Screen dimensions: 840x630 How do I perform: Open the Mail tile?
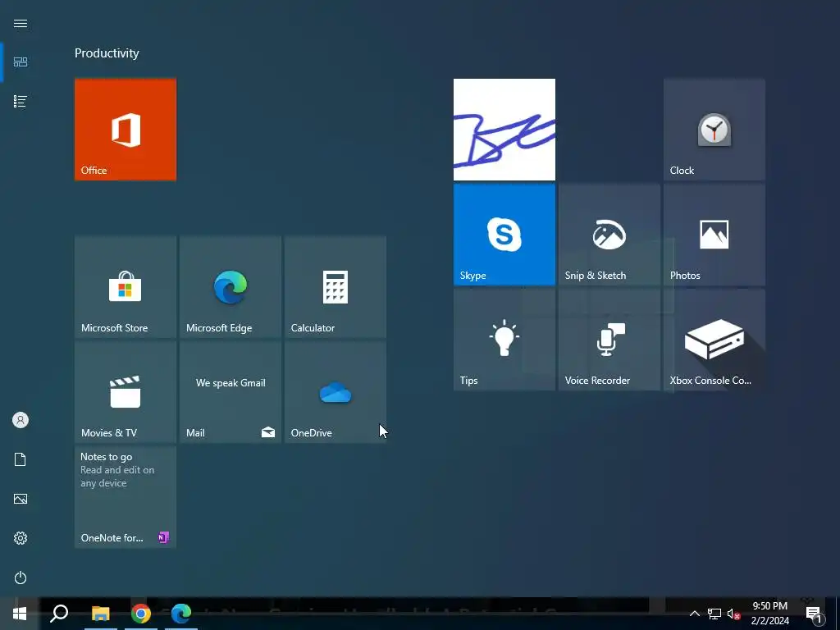pos(231,392)
